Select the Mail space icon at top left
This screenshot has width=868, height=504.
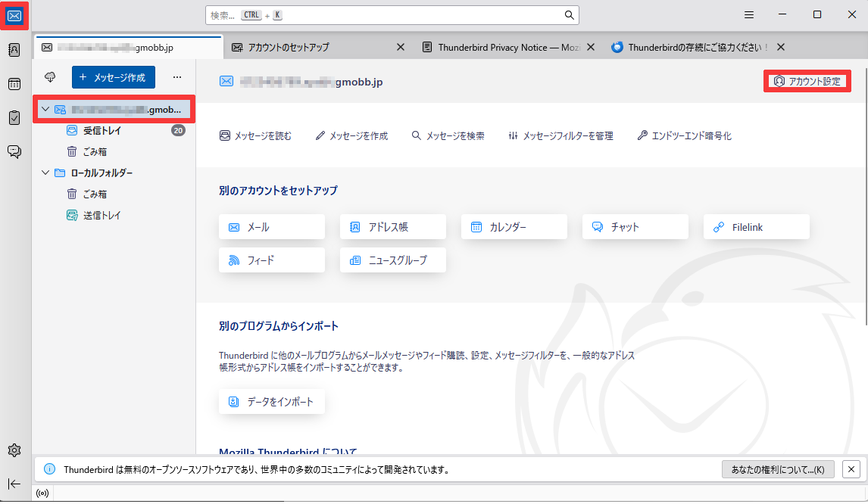(x=14, y=14)
